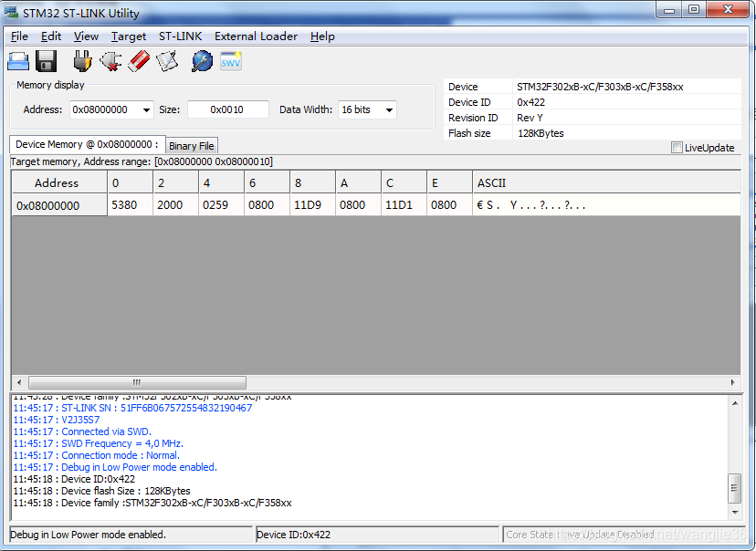The width and height of the screenshot is (756, 551).
Task: Click the Connected via SWD log line
Action: click(82, 431)
